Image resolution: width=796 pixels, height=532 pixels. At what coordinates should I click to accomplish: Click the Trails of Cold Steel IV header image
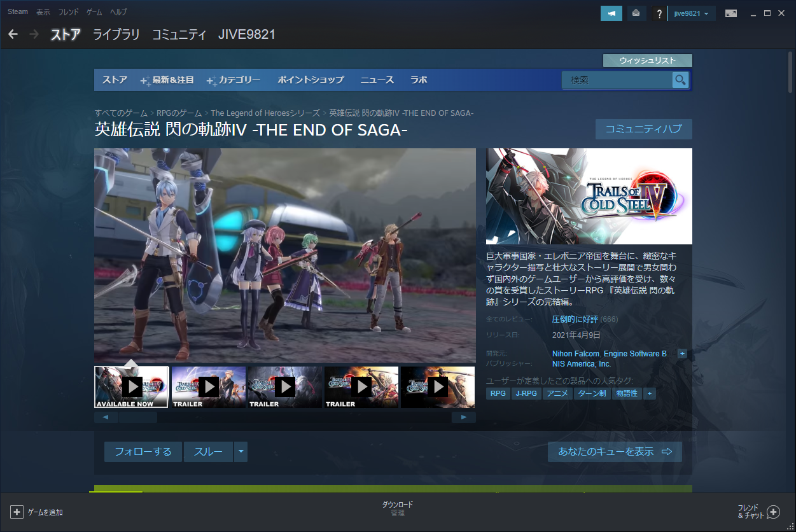point(589,196)
